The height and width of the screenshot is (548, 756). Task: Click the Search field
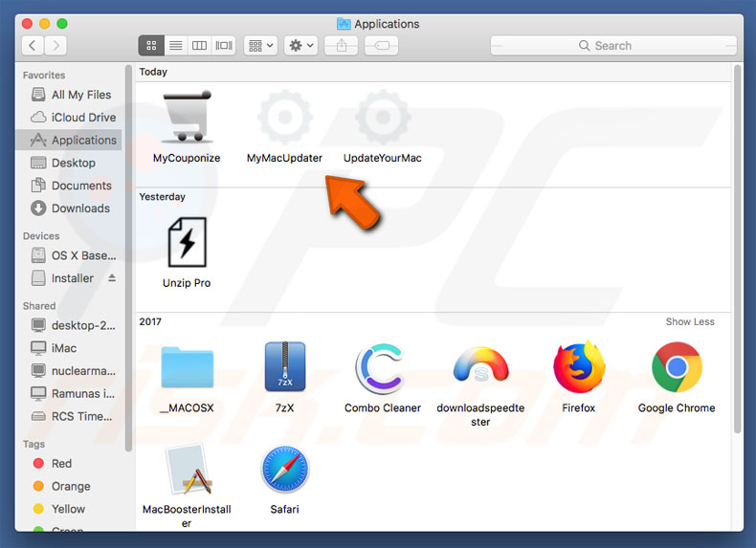[x=612, y=45]
